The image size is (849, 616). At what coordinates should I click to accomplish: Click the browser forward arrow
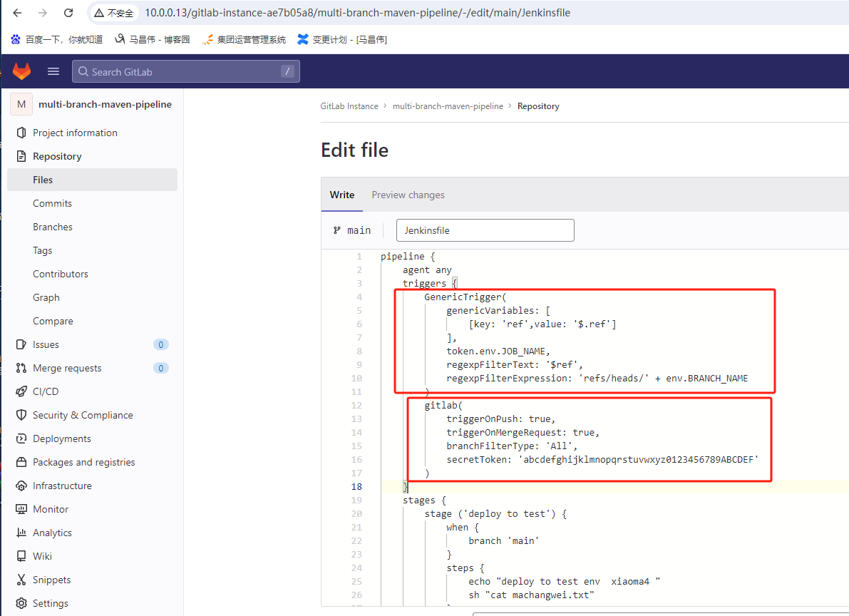pyautogui.click(x=43, y=12)
